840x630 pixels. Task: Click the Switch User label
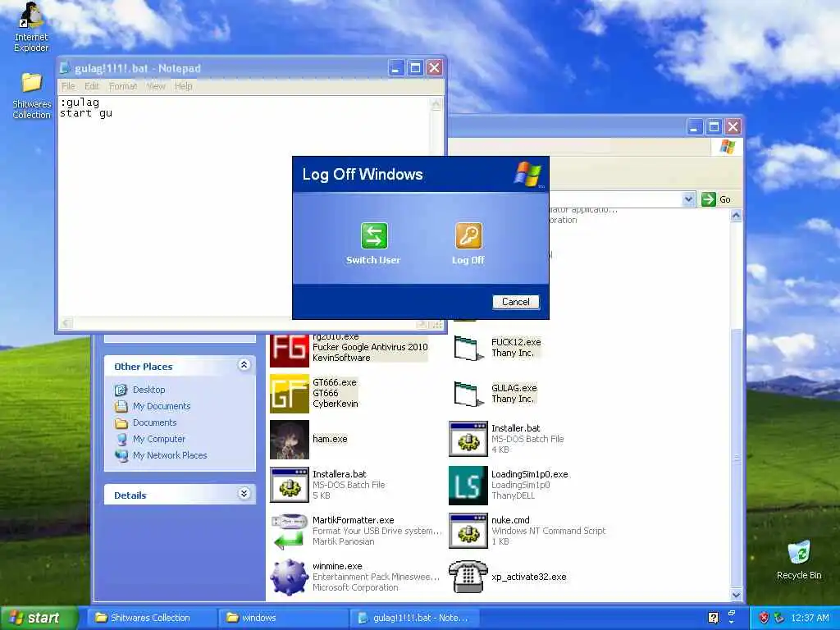[373, 260]
